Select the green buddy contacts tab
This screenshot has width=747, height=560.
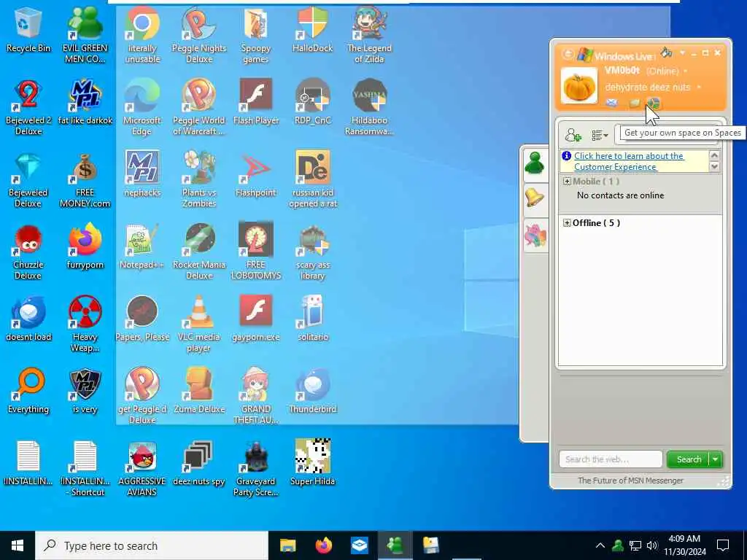[x=535, y=164]
